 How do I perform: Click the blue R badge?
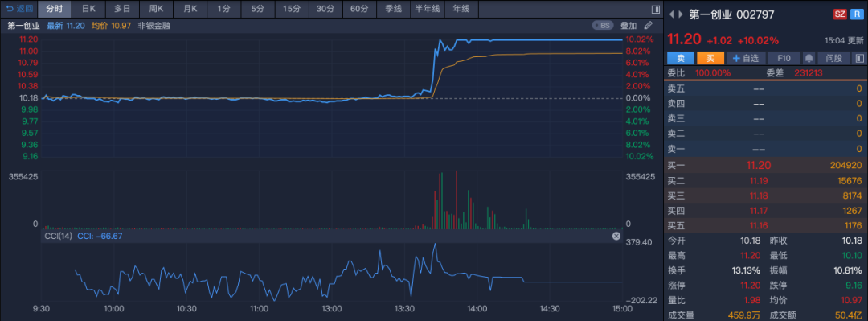[x=856, y=14]
